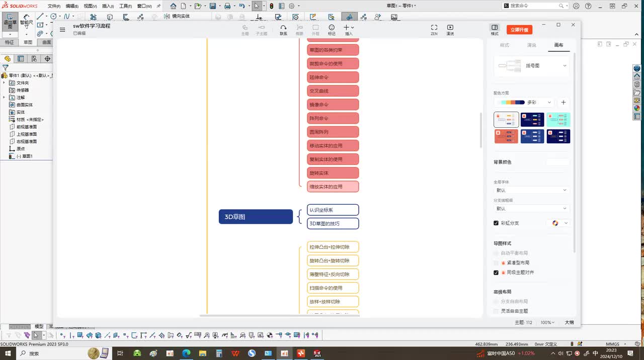This screenshot has width=644, height=360.
Task: Open the 插入 insert plus tool
Action: point(349,30)
